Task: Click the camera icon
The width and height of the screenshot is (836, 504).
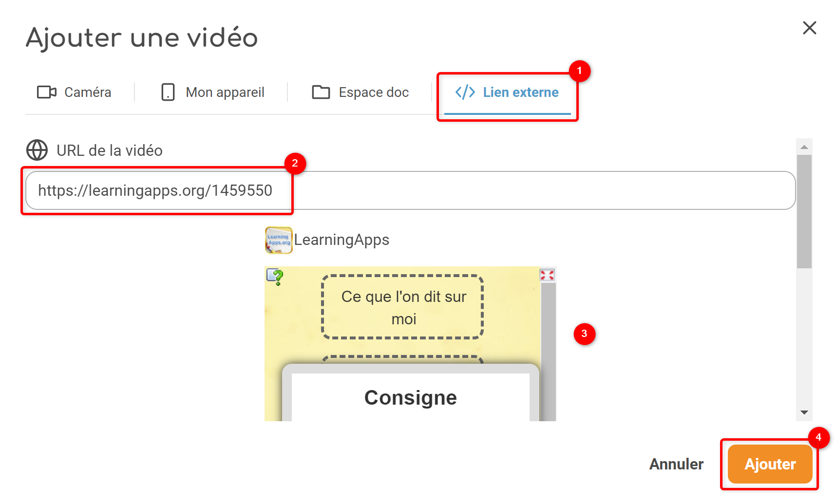Action: pyautogui.click(x=47, y=92)
